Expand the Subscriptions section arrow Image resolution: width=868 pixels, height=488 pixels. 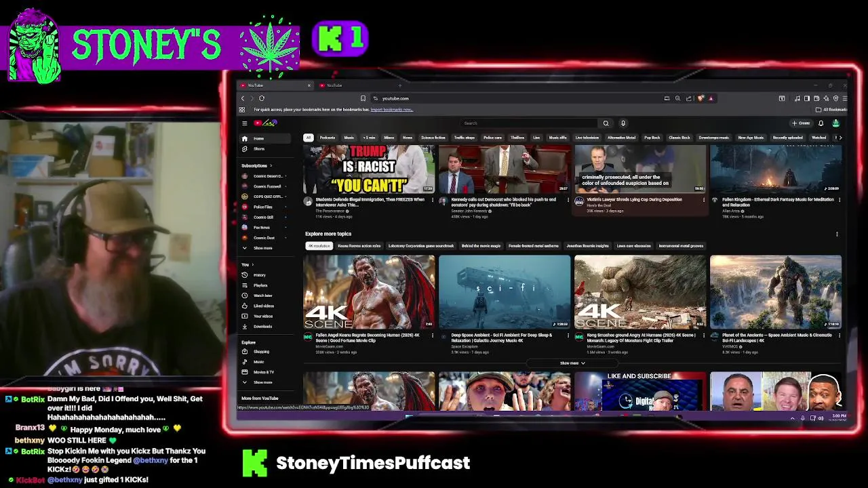point(271,165)
